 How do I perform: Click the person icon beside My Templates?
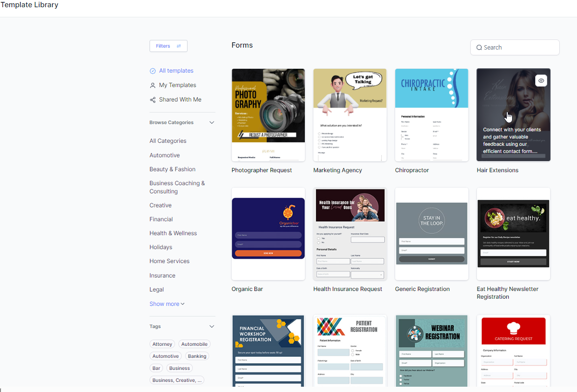[153, 85]
